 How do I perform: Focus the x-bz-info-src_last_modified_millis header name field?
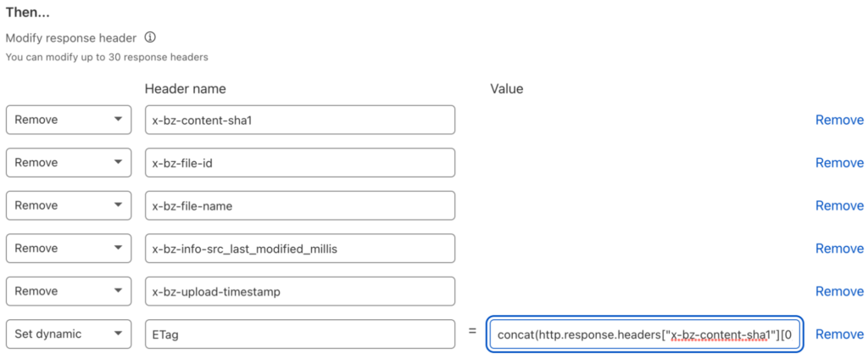[x=299, y=249]
